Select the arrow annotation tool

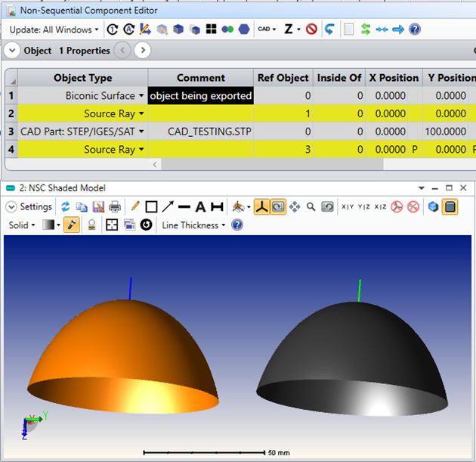pos(168,207)
